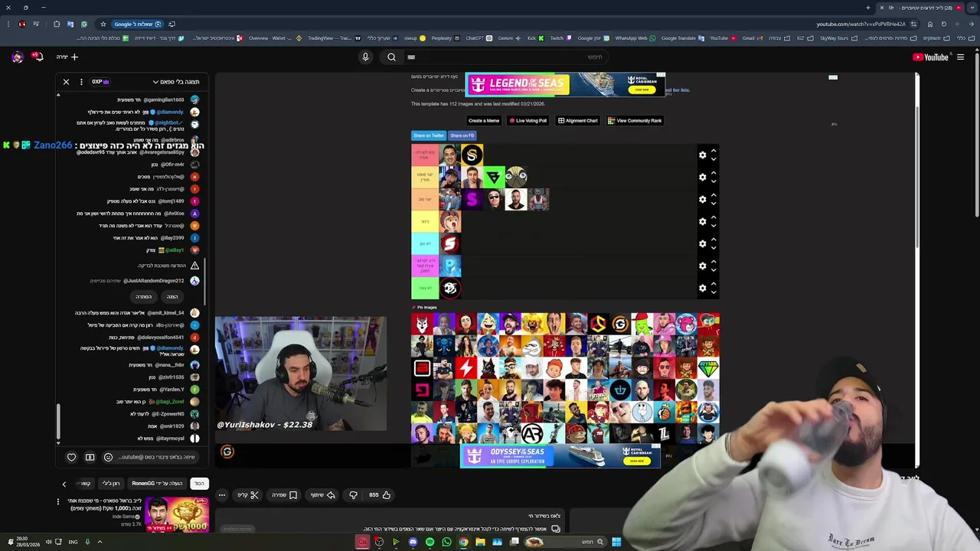The height and width of the screenshot is (551, 980).
Task: Move the green bottom tier row up
Action: coord(714,283)
